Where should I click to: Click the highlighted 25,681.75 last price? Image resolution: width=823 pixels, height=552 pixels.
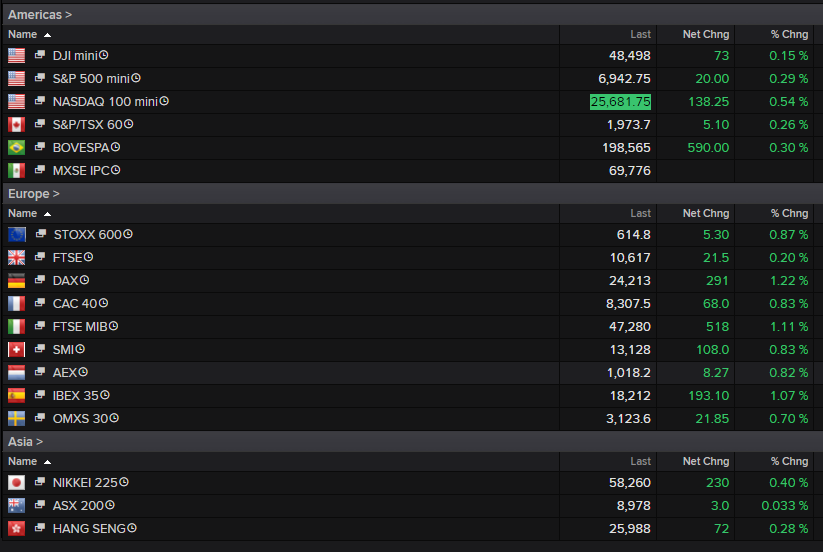click(620, 102)
